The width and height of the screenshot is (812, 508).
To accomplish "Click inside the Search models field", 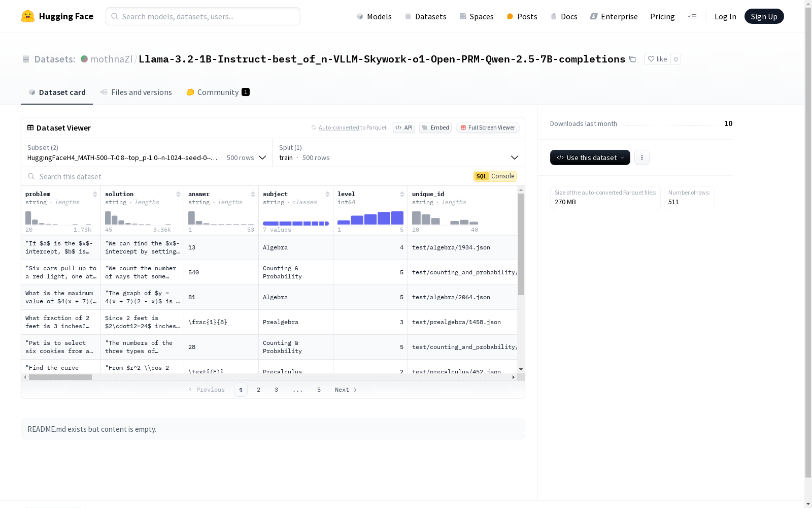I will pyautogui.click(x=203, y=16).
